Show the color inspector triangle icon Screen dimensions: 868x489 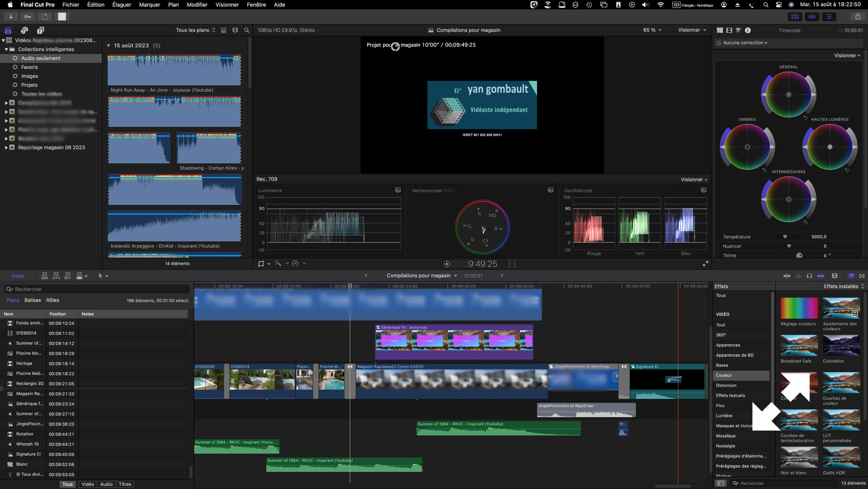(738, 30)
